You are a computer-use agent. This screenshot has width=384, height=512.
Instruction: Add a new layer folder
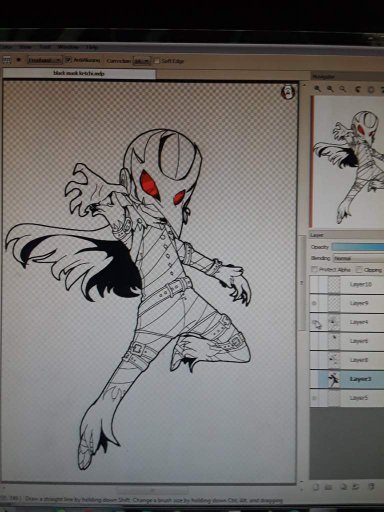(x=329, y=487)
